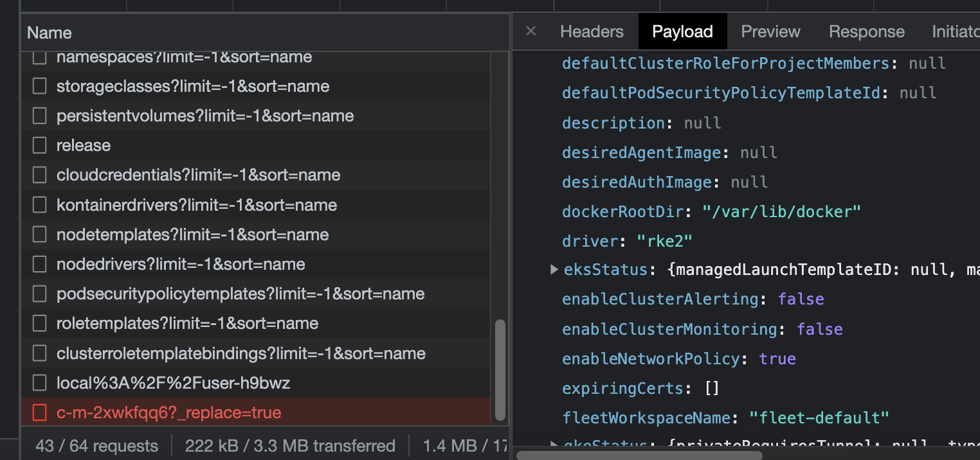Click the enableClusterAlerting false value
Image resolution: width=980 pixels, height=460 pixels.
tap(801, 299)
